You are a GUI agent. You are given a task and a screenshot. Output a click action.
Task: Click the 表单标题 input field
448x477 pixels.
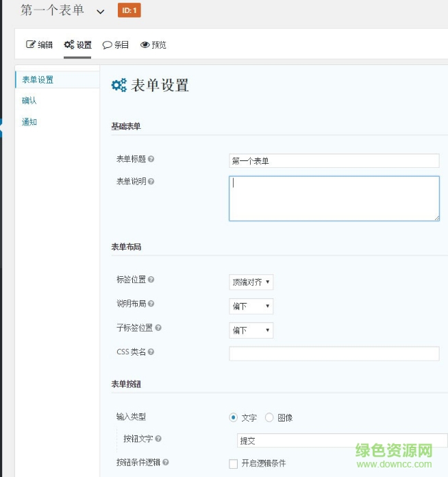(334, 161)
